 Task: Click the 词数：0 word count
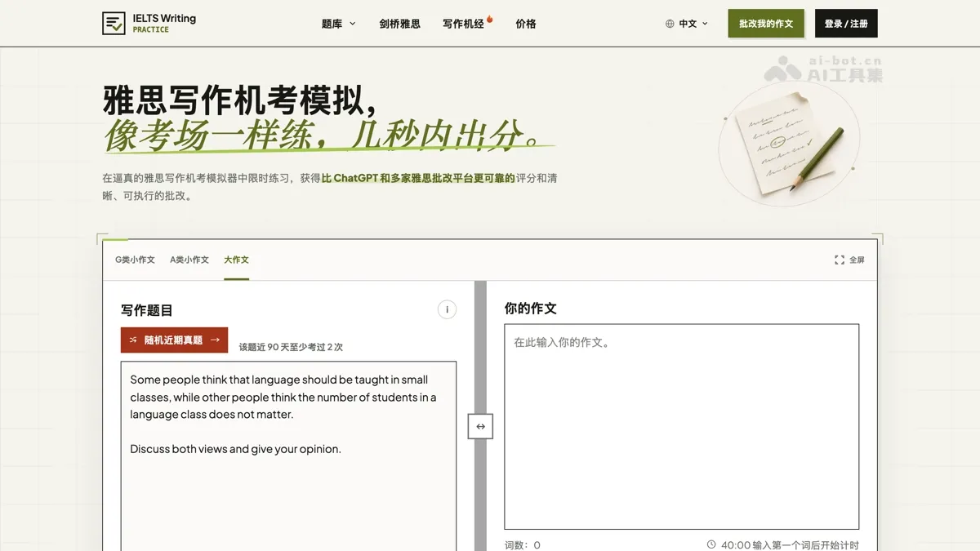click(x=523, y=544)
